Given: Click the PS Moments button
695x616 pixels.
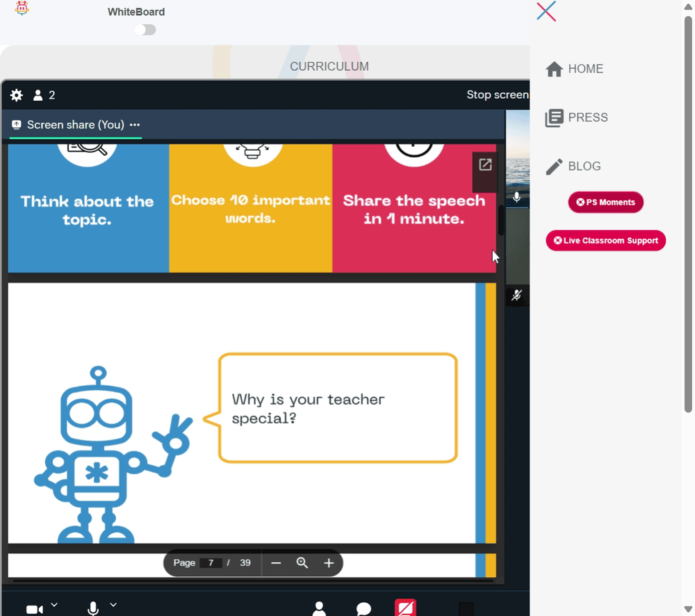Looking at the screenshot, I should pyautogui.click(x=605, y=202).
